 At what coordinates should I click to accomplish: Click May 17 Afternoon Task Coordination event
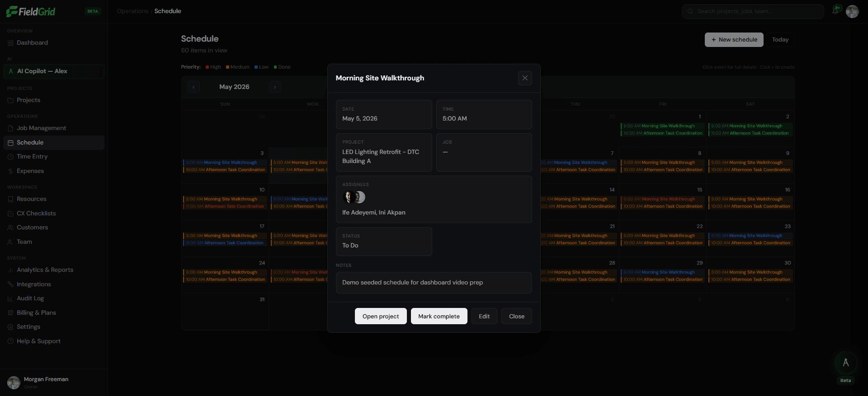(x=225, y=243)
